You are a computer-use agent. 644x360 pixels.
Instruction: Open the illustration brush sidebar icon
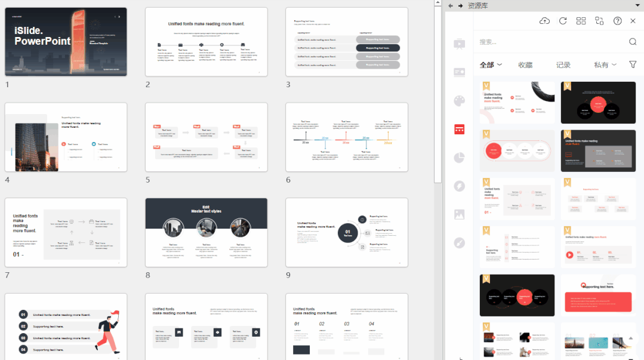tap(459, 243)
